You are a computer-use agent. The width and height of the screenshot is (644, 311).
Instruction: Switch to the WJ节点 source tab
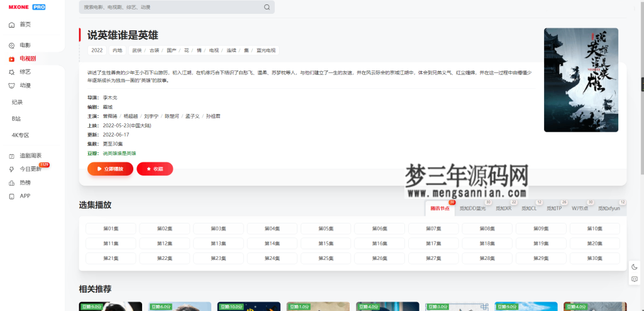(580, 208)
